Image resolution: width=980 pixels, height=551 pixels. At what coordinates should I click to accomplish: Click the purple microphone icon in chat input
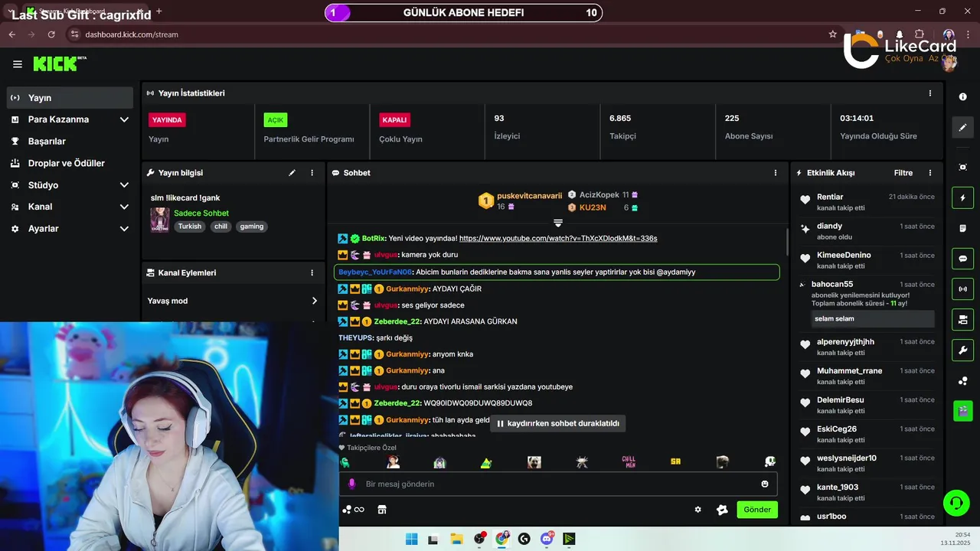352,484
